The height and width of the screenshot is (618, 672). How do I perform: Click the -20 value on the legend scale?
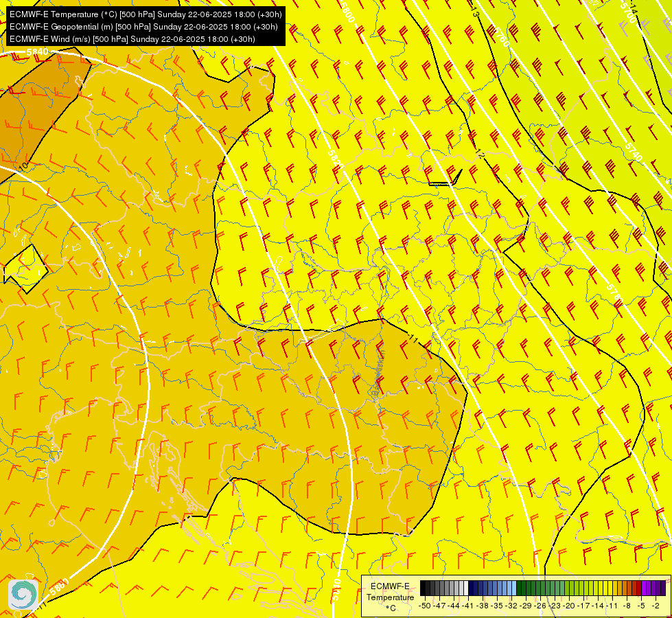(569, 606)
